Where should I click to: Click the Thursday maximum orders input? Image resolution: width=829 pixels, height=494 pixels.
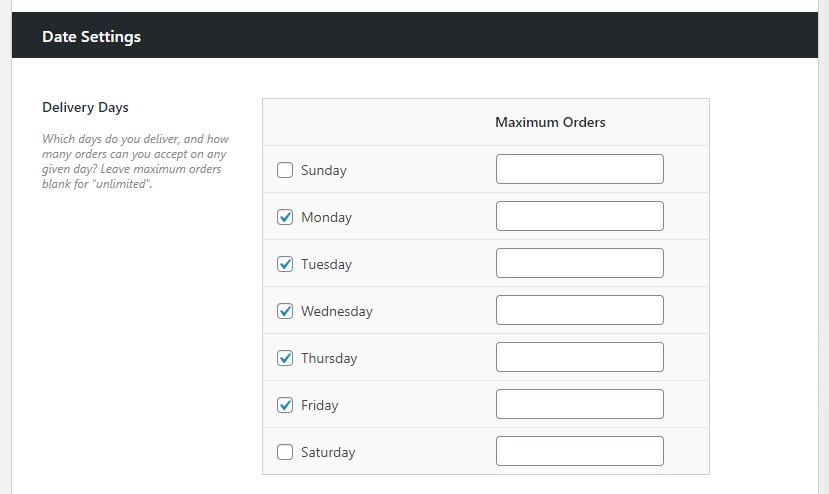(x=579, y=357)
